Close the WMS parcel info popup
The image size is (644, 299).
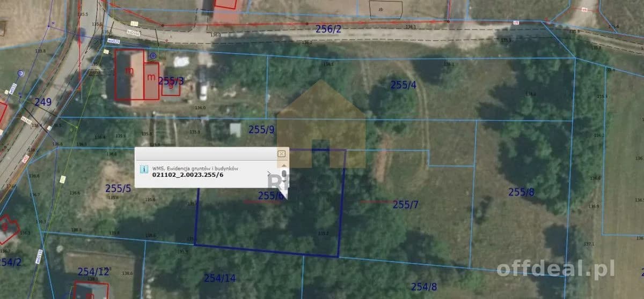tap(282, 154)
